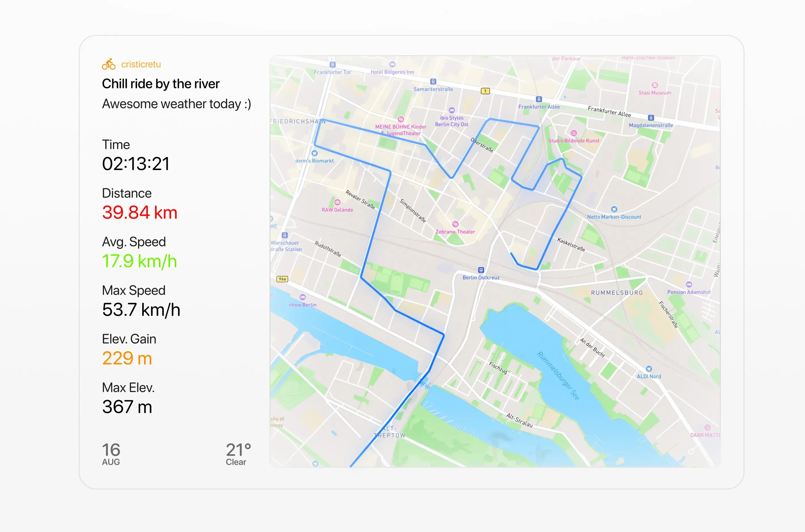
Task: Select the orange cycling activity icon
Action: tap(108, 63)
